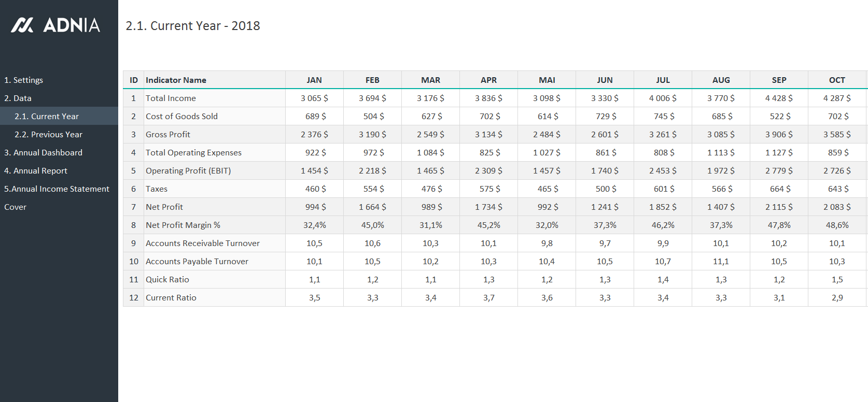Click Net Profit Margin % for FEB
The image size is (868, 402).
pyautogui.click(x=372, y=225)
